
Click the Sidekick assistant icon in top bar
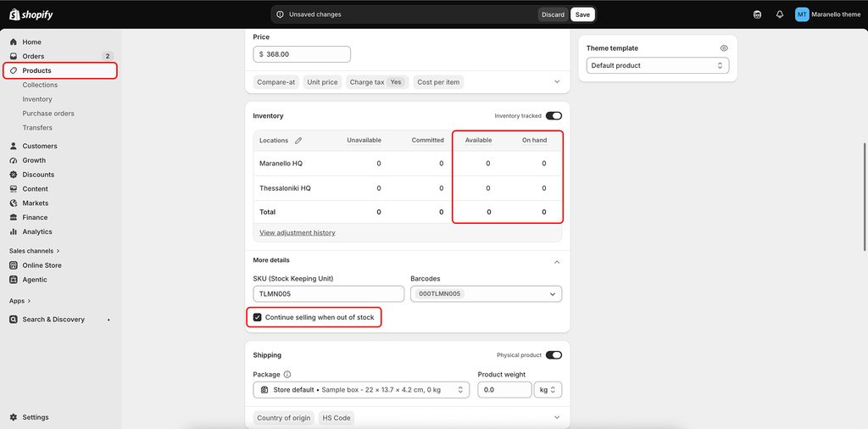tap(757, 15)
